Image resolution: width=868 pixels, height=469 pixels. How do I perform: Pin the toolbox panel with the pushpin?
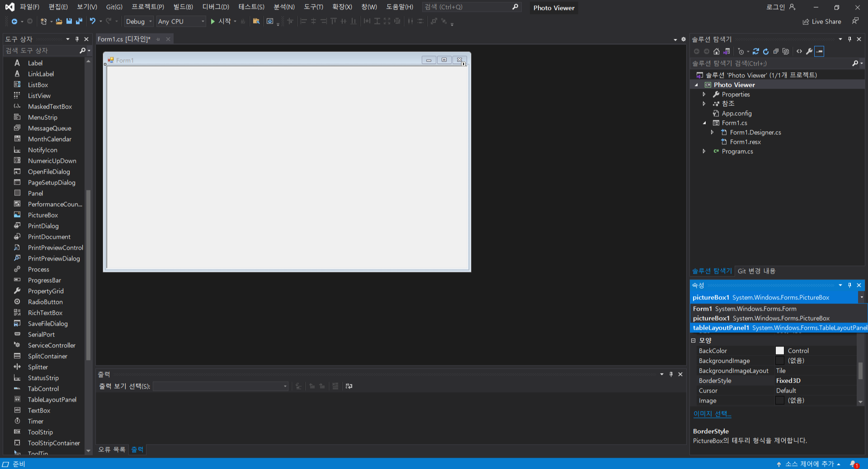[x=77, y=39]
